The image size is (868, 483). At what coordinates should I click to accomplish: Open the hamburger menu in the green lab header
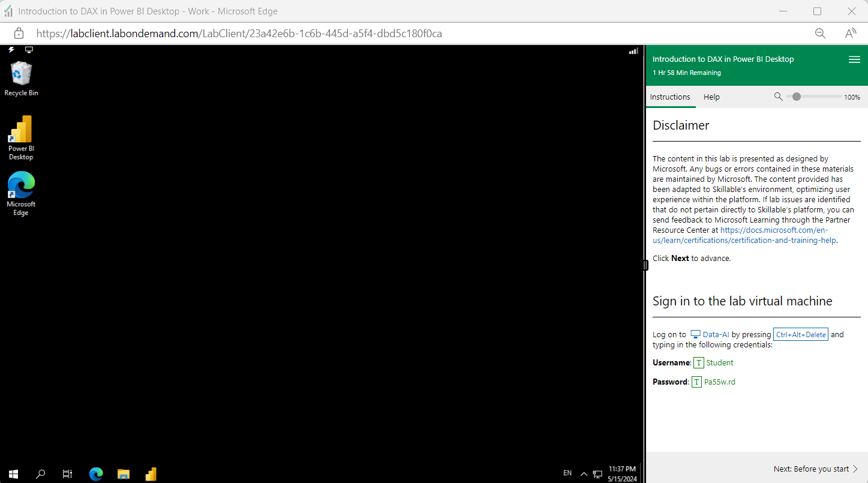(x=854, y=59)
